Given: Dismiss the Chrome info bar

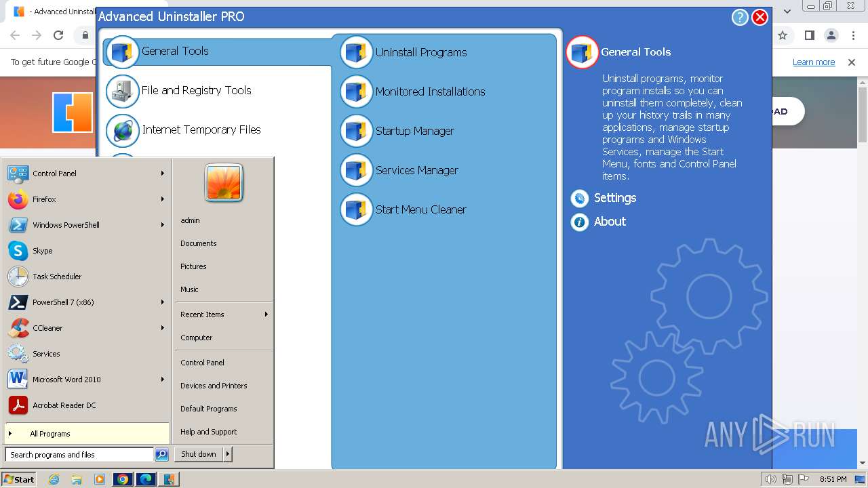Looking at the screenshot, I should [x=852, y=62].
